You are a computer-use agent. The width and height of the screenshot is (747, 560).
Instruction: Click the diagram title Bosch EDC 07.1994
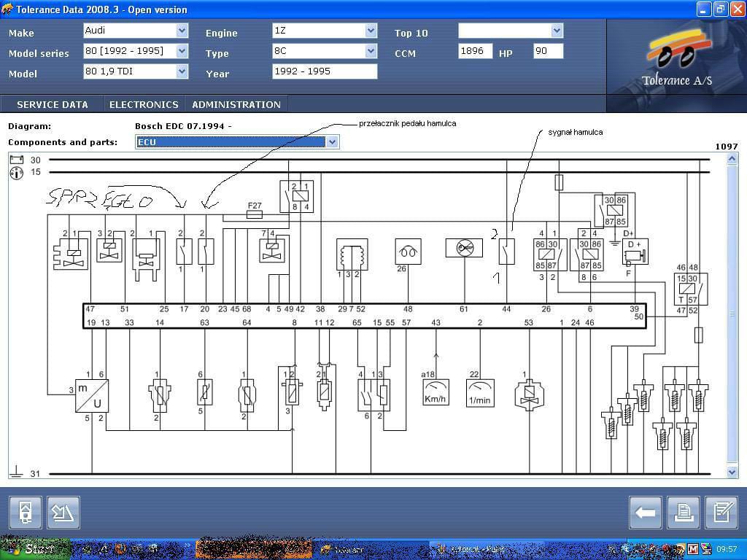pos(183,126)
